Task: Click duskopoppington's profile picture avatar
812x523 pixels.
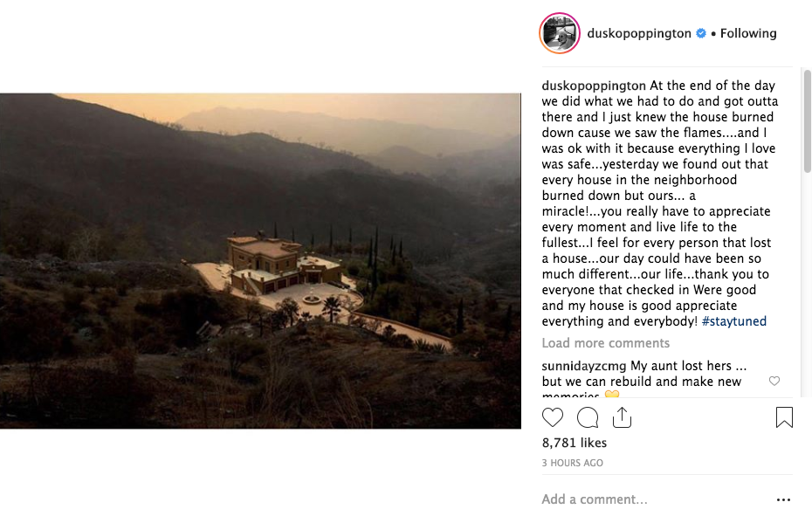Action: (x=560, y=34)
